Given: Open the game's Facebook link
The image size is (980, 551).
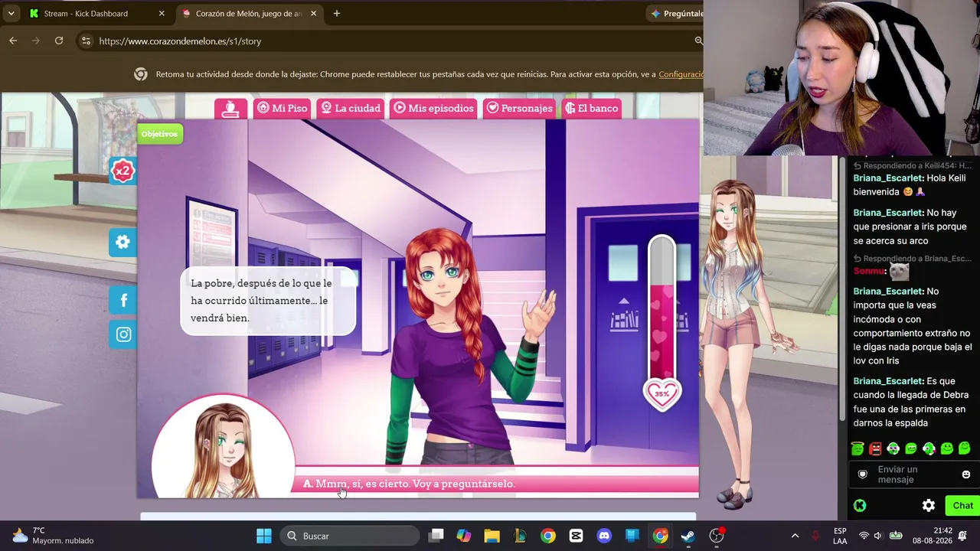Looking at the screenshot, I should point(123,301).
